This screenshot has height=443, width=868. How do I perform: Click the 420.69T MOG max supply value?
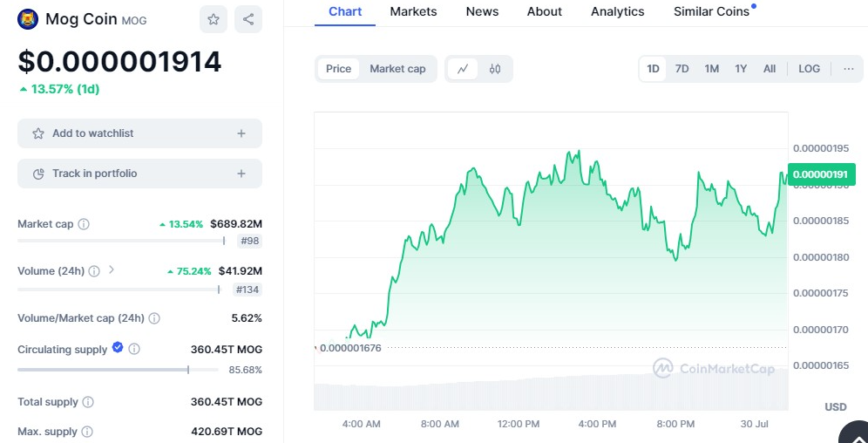point(227,432)
